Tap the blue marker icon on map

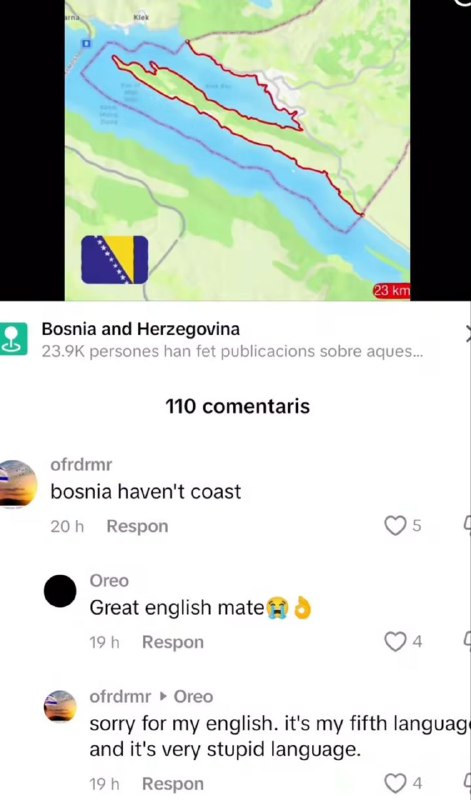click(x=86, y=44)
